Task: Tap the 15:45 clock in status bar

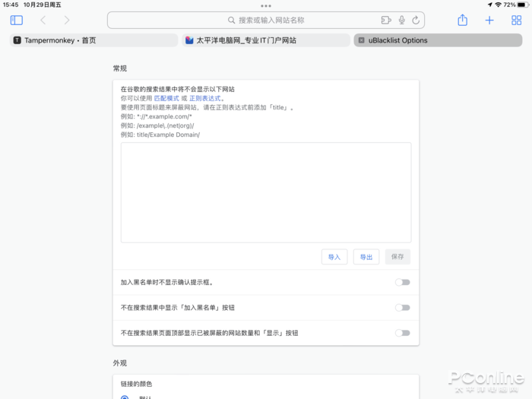Action: click(x=11, y=5)
